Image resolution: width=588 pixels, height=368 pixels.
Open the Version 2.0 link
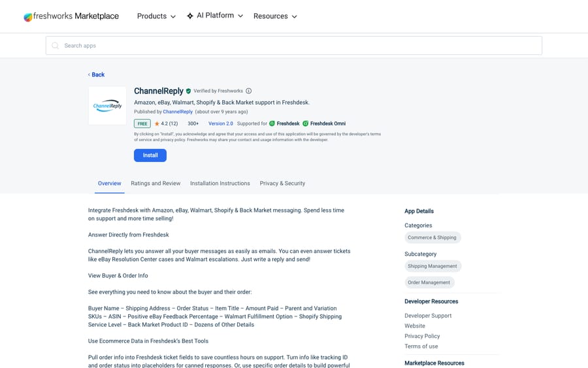tap(221, 124)
